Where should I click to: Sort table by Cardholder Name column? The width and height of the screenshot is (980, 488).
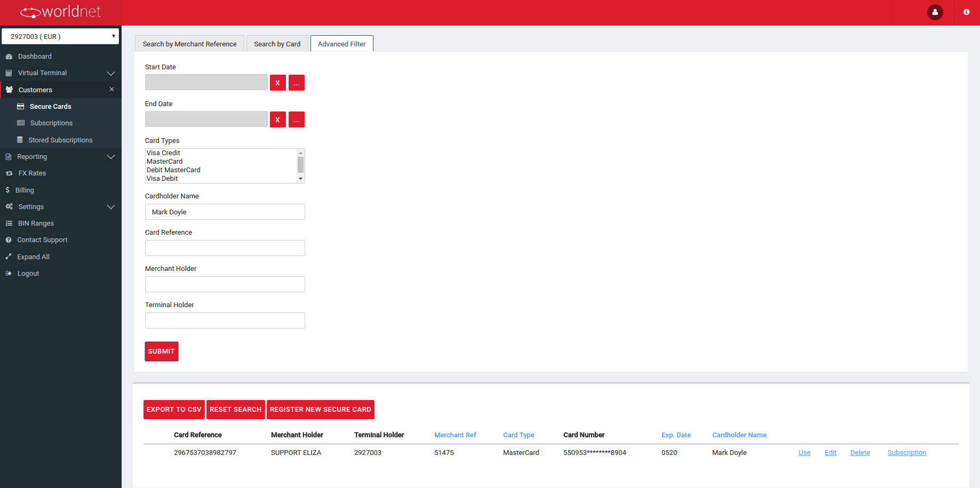(x=739, y=435)
